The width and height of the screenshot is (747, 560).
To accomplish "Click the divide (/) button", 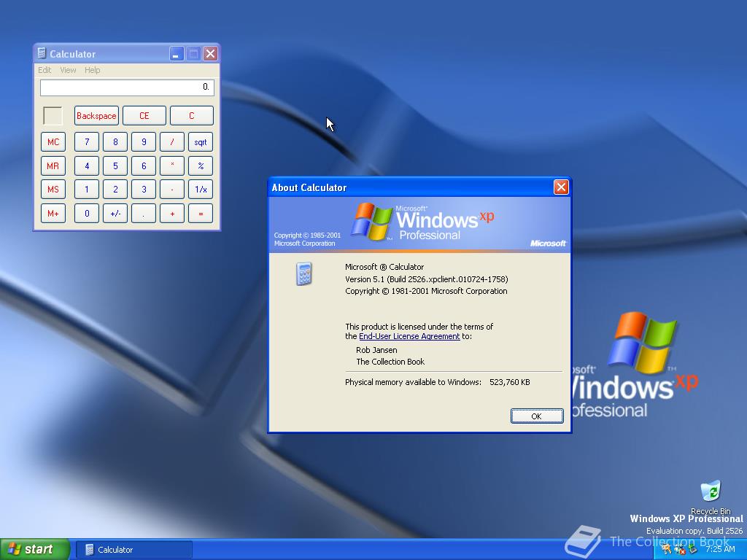I will click(172, 142).
